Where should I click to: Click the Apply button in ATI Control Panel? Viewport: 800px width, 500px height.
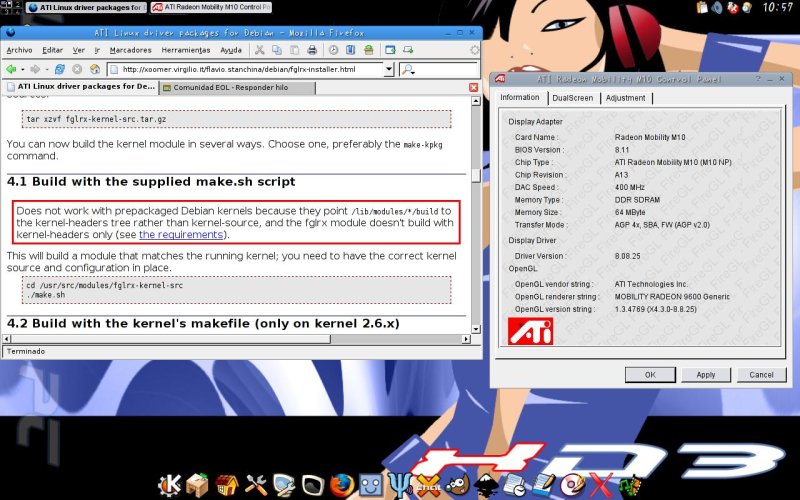pyautogui.click(x=706, y=374)
